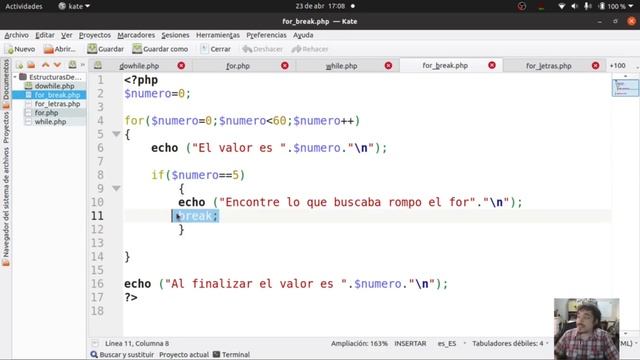Click the code minimap preview
The width and height of the screenshot is (640, 360).
pos(625,88)
